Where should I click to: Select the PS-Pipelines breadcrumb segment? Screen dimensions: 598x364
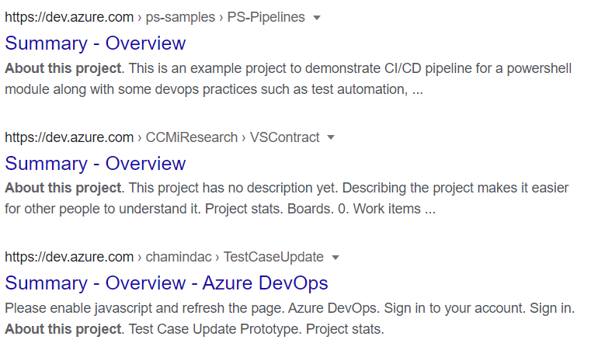pyautogui.click(x=266, y=17)
